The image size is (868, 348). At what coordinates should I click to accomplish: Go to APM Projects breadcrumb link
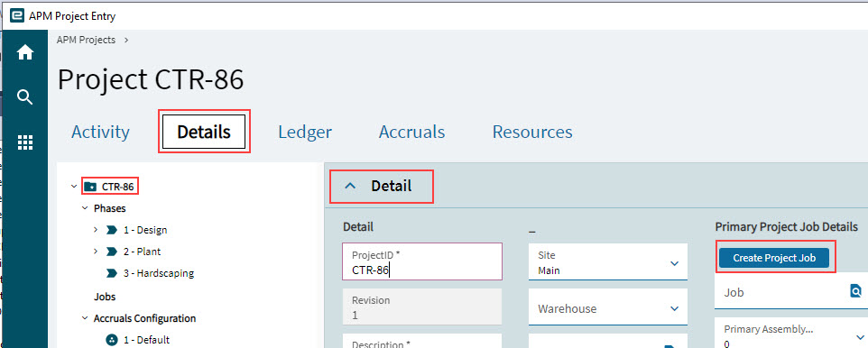[x=86, y=40]
